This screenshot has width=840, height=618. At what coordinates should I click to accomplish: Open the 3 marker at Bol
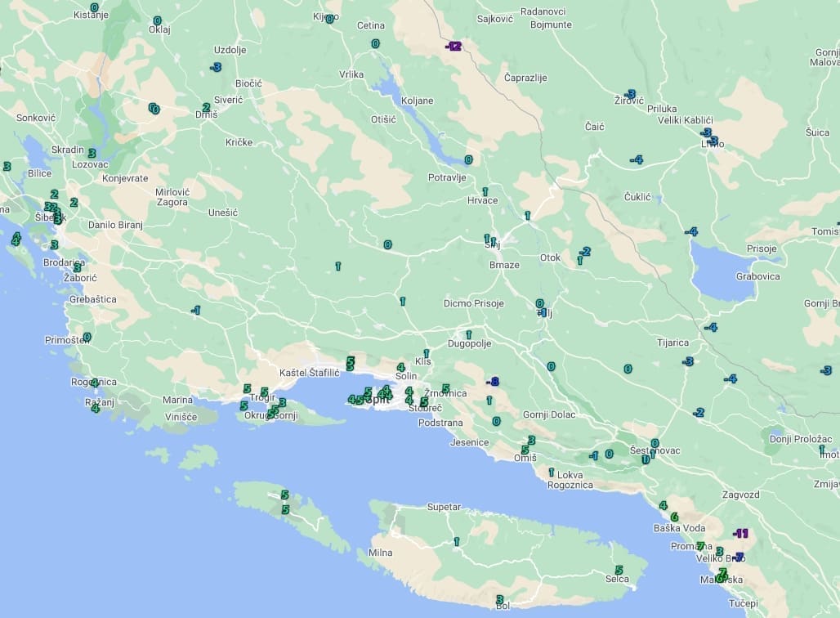(499, 599)
